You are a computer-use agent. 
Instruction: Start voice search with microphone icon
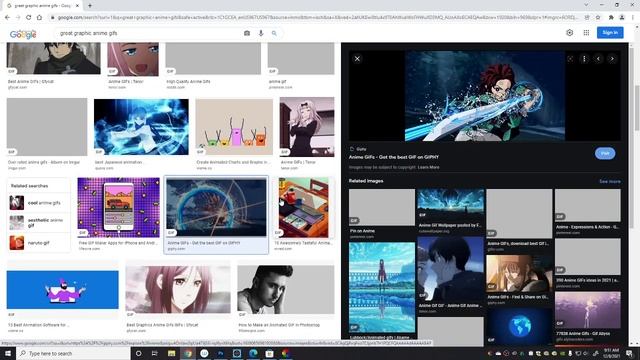pos(261,33)
